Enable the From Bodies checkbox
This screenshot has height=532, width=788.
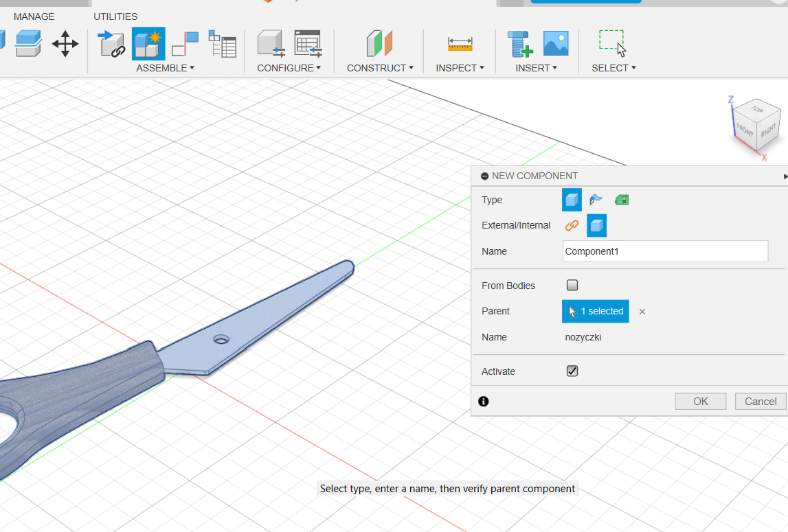click(x=572, y=286)
